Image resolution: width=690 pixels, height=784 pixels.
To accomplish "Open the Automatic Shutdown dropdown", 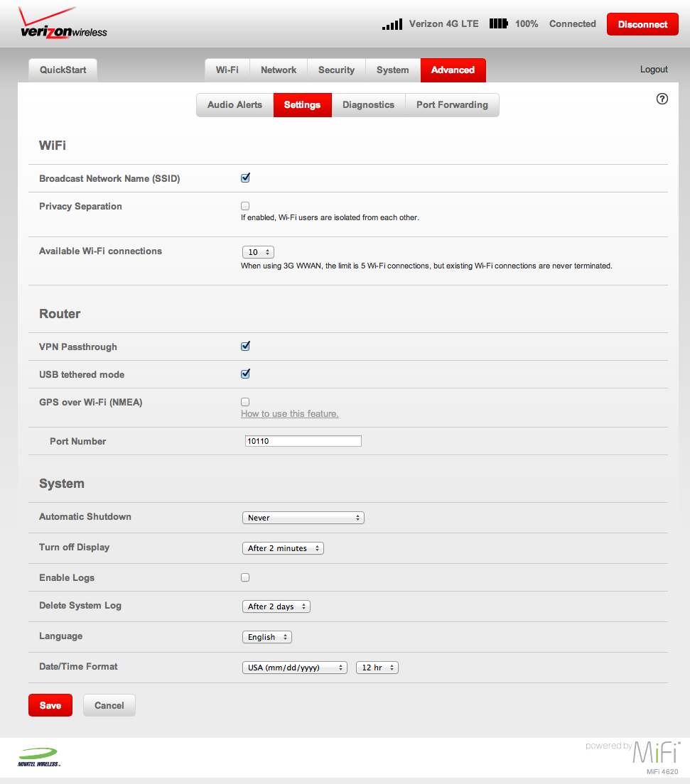I will [x=303, y=518].
